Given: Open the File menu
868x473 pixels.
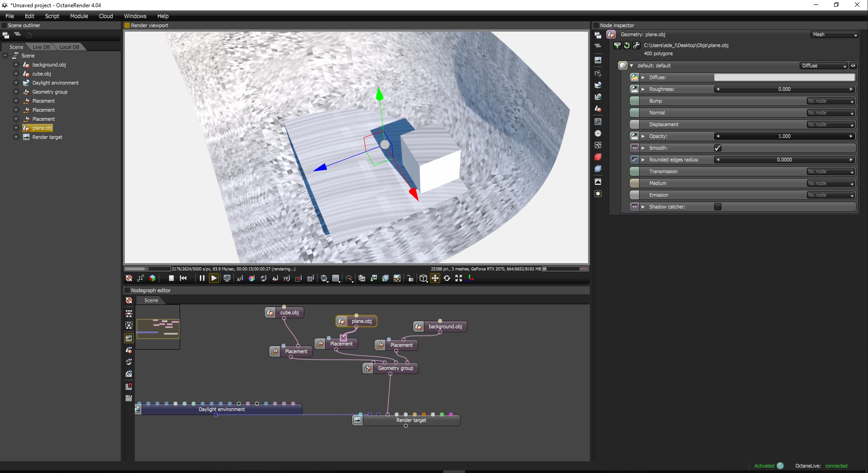Looking at the screenshot, I should (x=9, y=16).
